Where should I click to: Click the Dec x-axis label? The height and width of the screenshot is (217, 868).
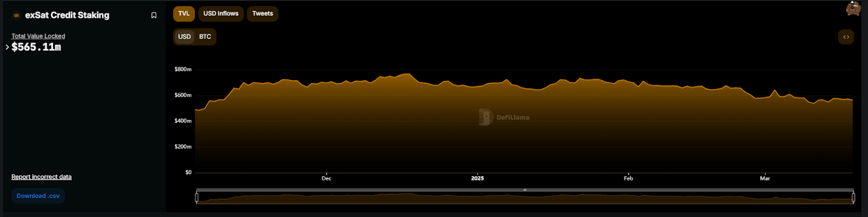[326, 178]
